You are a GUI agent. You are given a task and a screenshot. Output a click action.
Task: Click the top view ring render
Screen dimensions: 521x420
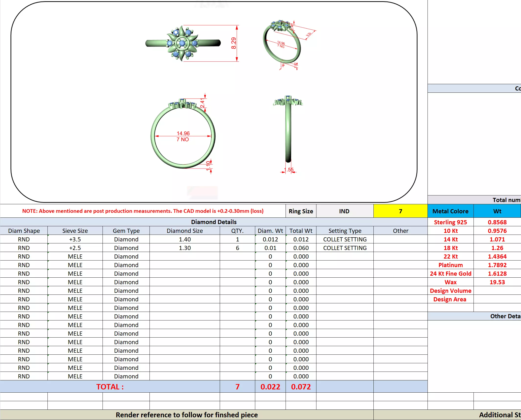183,43
